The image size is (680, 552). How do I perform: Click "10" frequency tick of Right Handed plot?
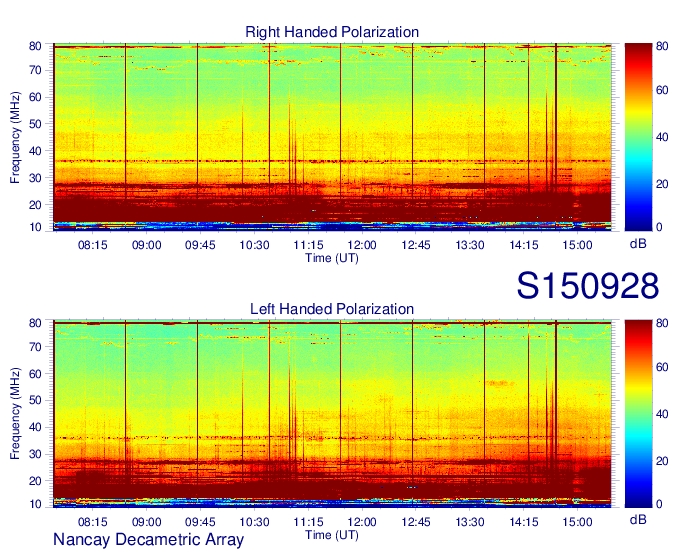35,227
